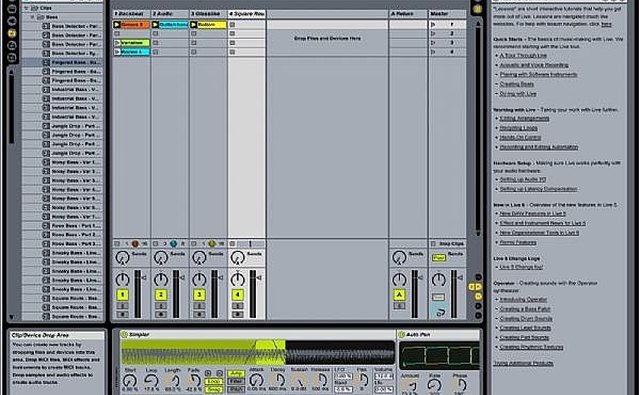Screen dimensions: 640x395
Task: Click the A Return track pan knob
Action: [x=400, y=280]
